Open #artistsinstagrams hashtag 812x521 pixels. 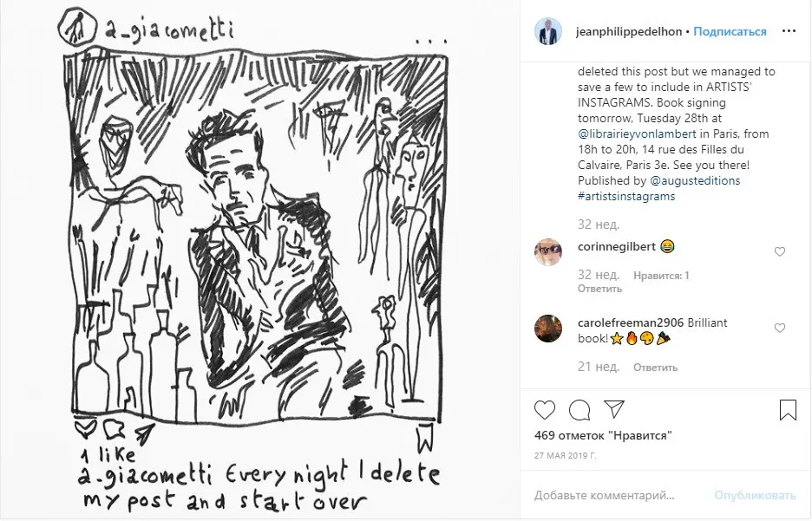click(x=626, y=196)
